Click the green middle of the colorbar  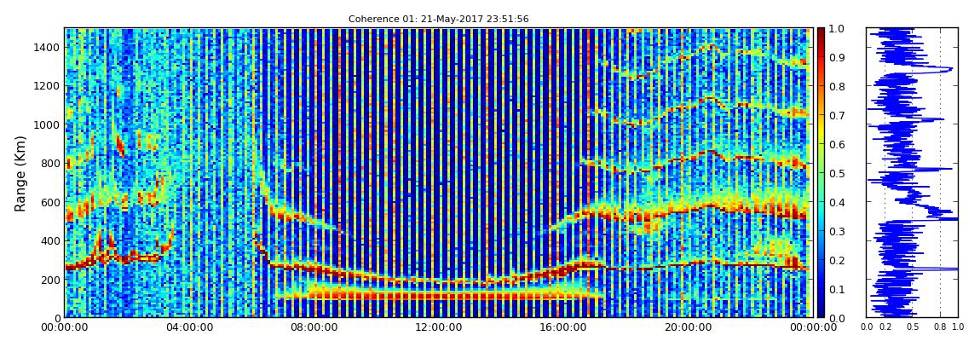click(821, 173)
